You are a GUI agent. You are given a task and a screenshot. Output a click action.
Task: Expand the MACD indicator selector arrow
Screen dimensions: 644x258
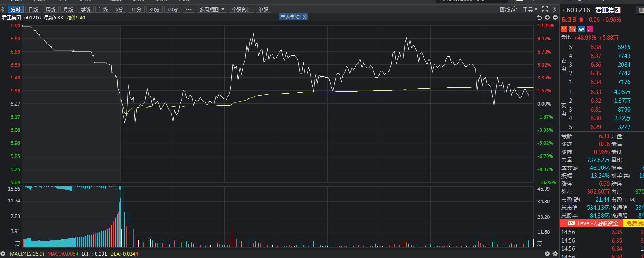tap(3, 254)
